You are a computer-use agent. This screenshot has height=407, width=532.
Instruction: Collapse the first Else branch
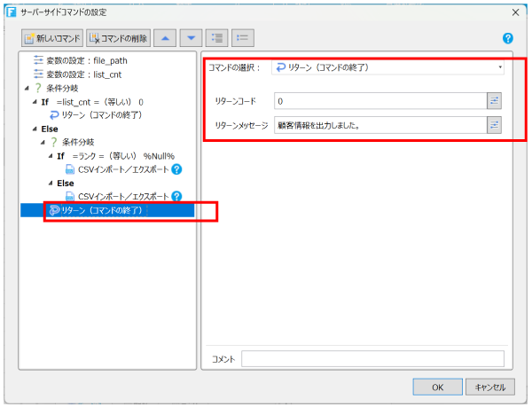(x=35, y=129)
